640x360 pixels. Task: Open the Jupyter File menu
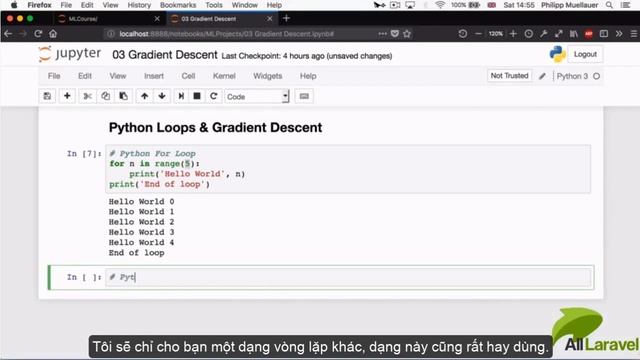point(54,76)
